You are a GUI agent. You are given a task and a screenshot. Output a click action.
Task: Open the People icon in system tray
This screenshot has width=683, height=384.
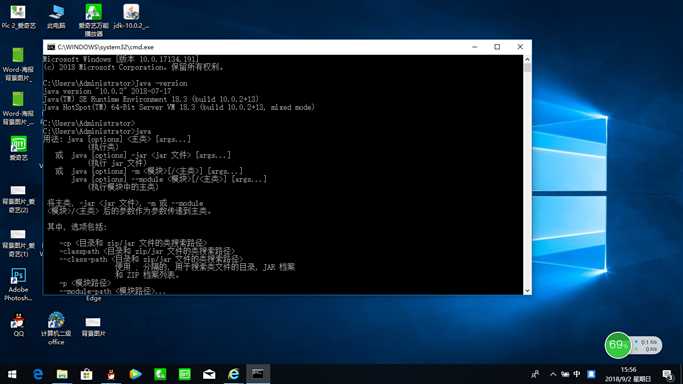535,374
